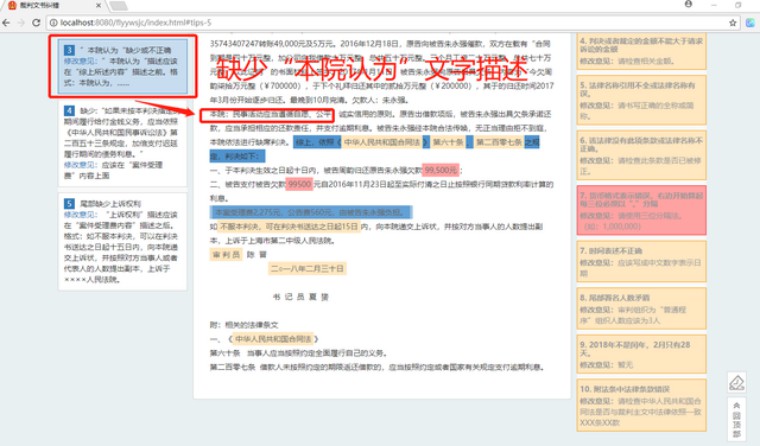Open right card 8 尾部署名人数矛盾
Viewport: 760px width, 446px height.
(x=641, y=308)
